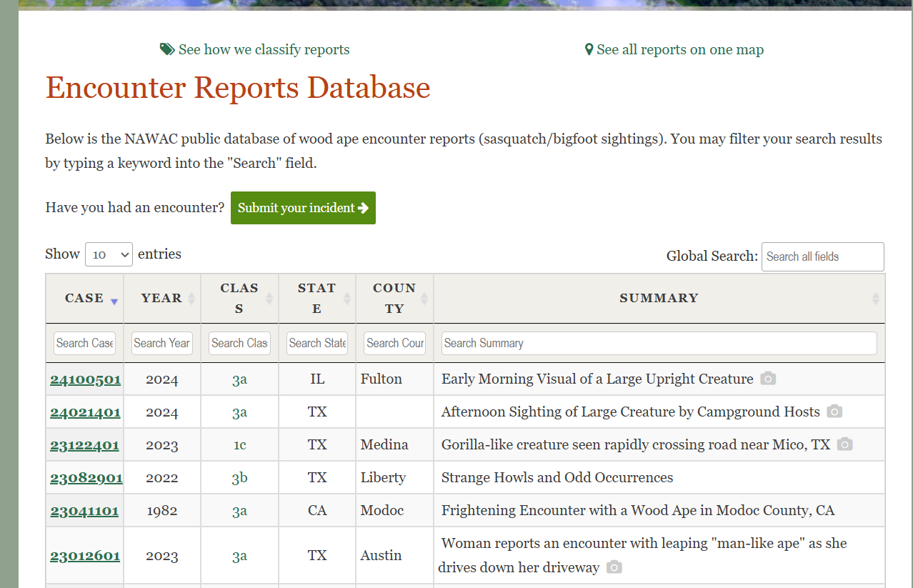This screenshot has width=913, height=588.
Task: Click camera icon on Mico, TX report
Action: click(x=844, y=444)
